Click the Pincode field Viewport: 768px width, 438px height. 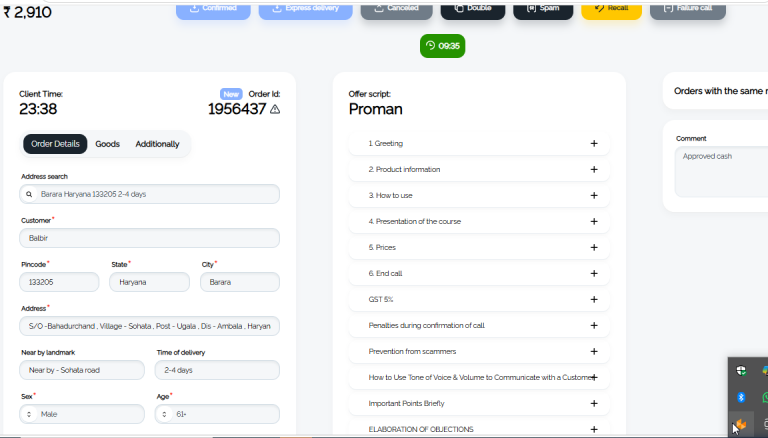pyautogui.click(x=59, y=282)
